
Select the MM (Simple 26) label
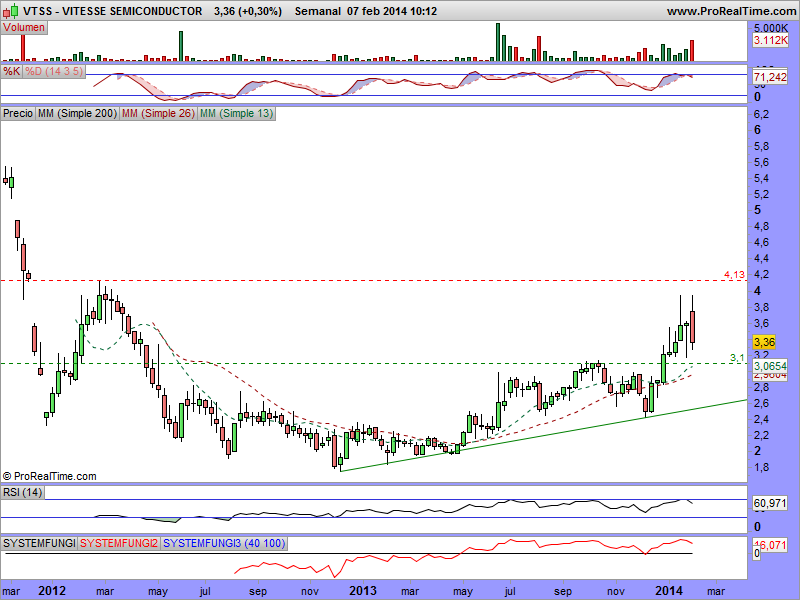coord(158,113)
